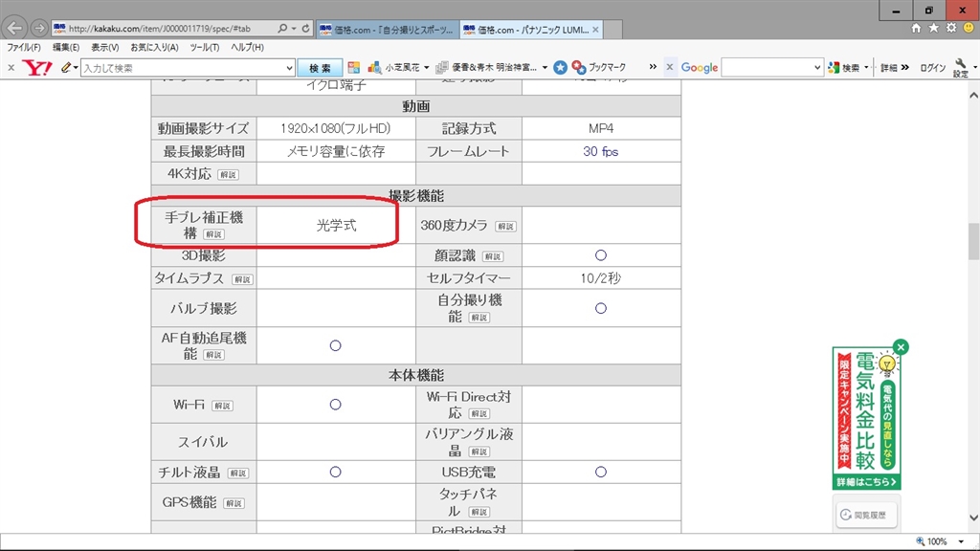Open the 小芝風花 toolbar item
Screen dimensions: 980x551
395,68
